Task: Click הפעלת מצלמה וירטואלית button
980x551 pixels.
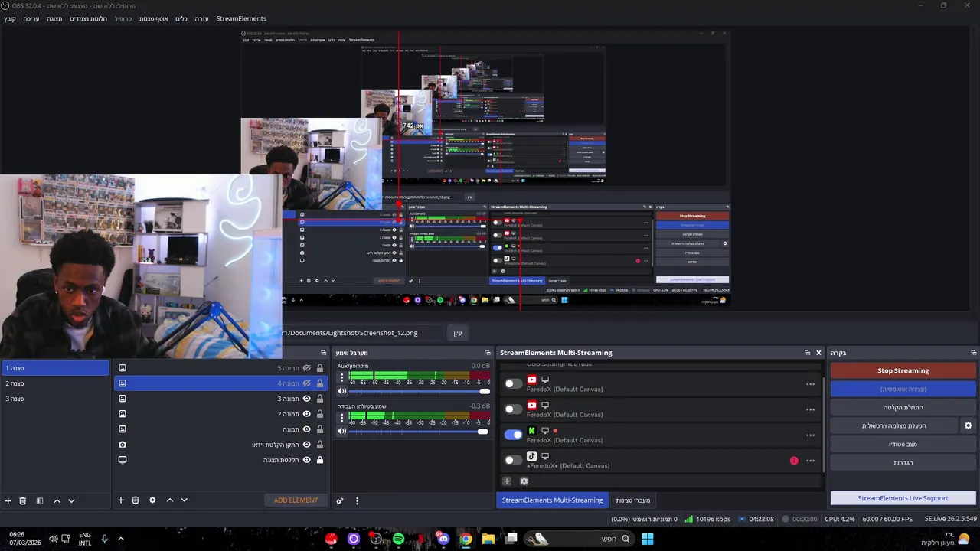Action: (894, 425)
